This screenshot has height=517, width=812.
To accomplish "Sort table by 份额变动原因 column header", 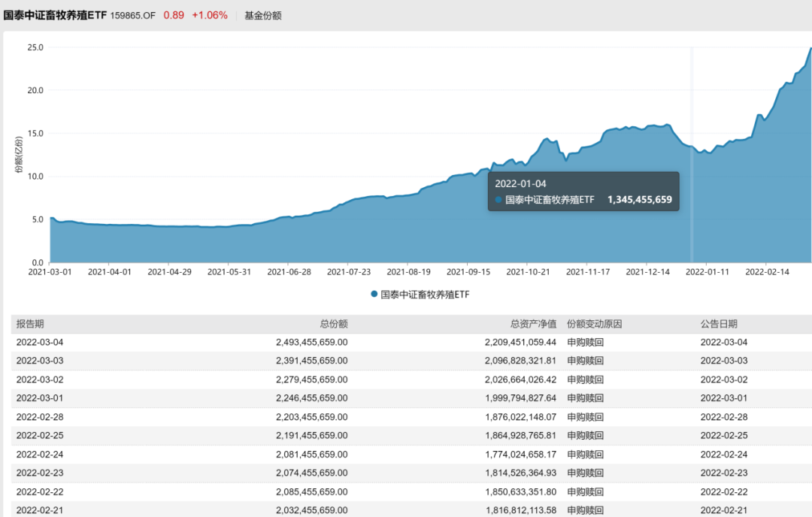I will point(595,324).
